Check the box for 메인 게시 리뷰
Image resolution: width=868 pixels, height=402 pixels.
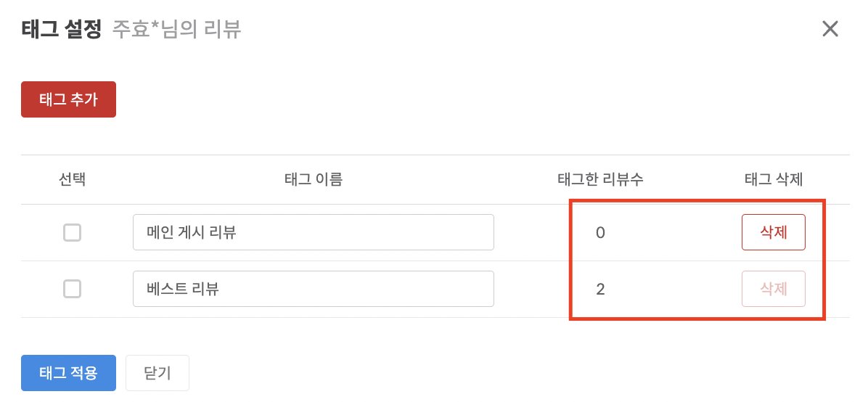click(72, 233)
